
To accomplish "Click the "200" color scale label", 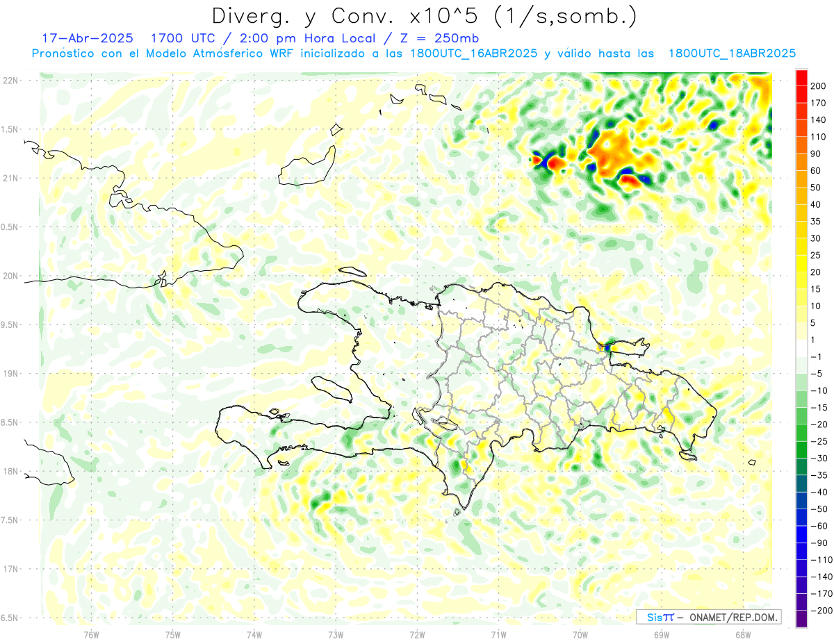I will click(819, 85).
